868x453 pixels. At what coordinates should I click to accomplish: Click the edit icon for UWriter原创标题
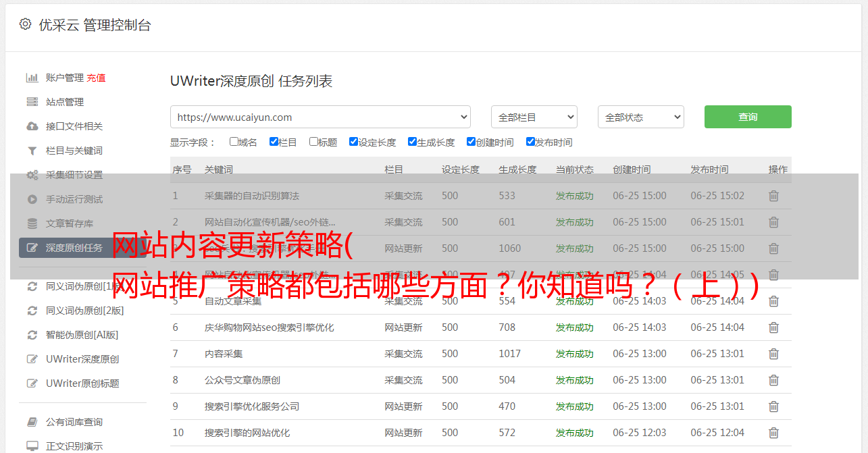(x=32, y=383)
